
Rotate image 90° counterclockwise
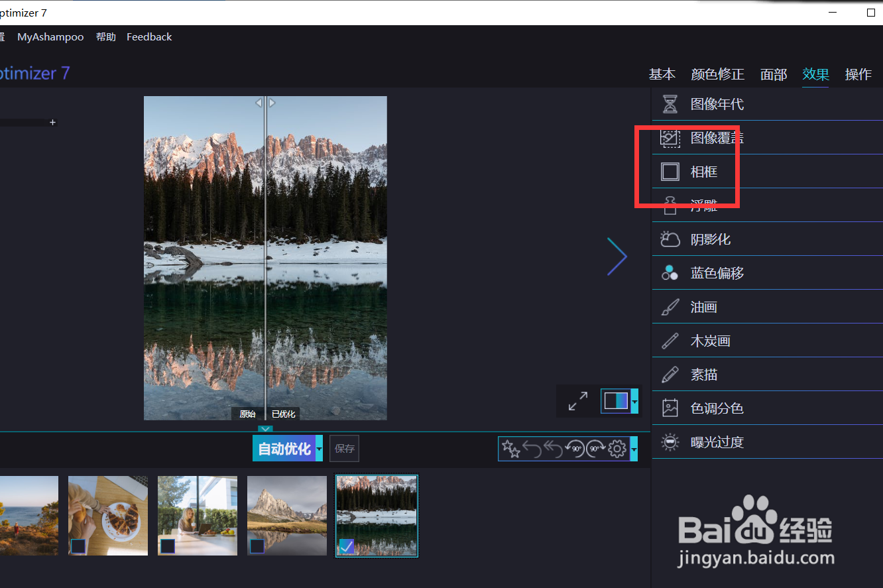click(x=574, y=449)
